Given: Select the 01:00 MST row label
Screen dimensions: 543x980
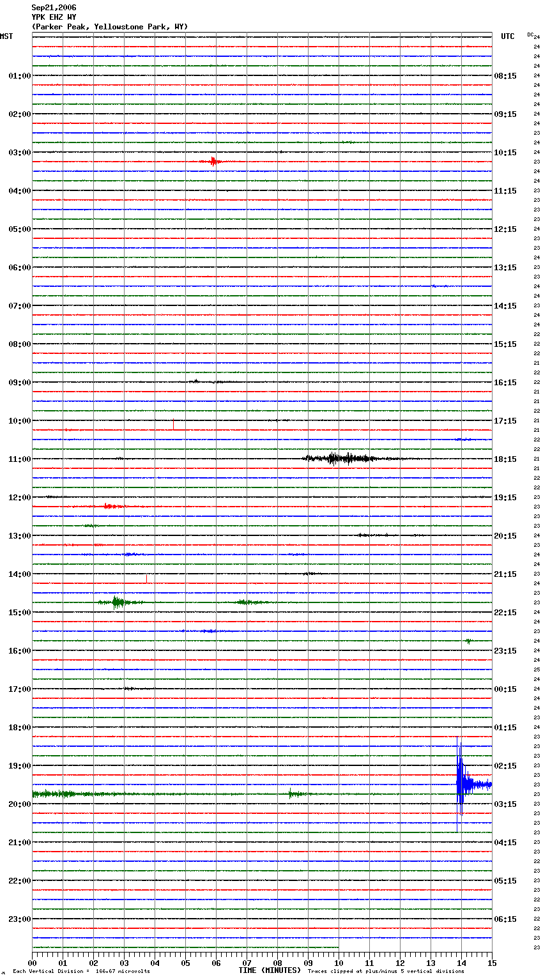Looking at the screenshot, I should 19,76.
